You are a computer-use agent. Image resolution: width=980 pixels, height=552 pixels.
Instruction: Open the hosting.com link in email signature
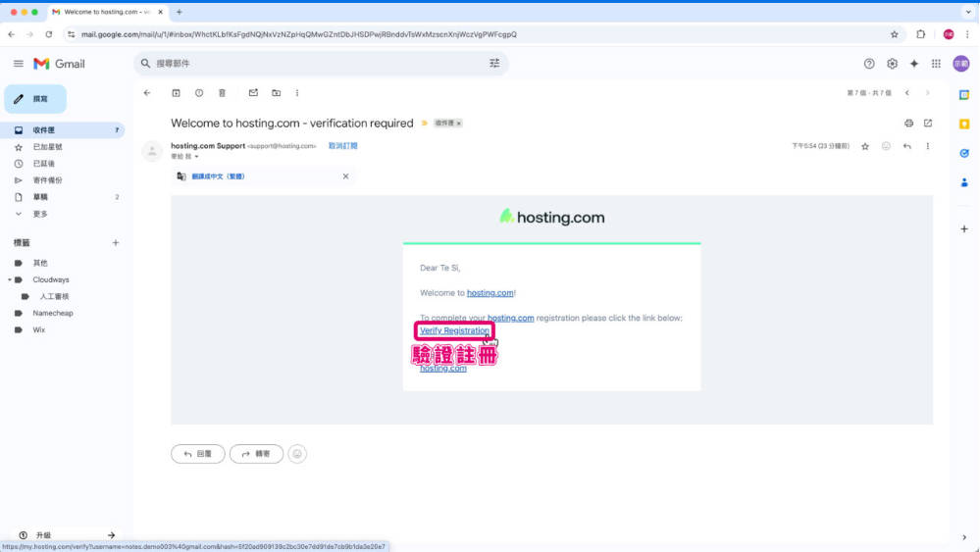pos(443,369)
